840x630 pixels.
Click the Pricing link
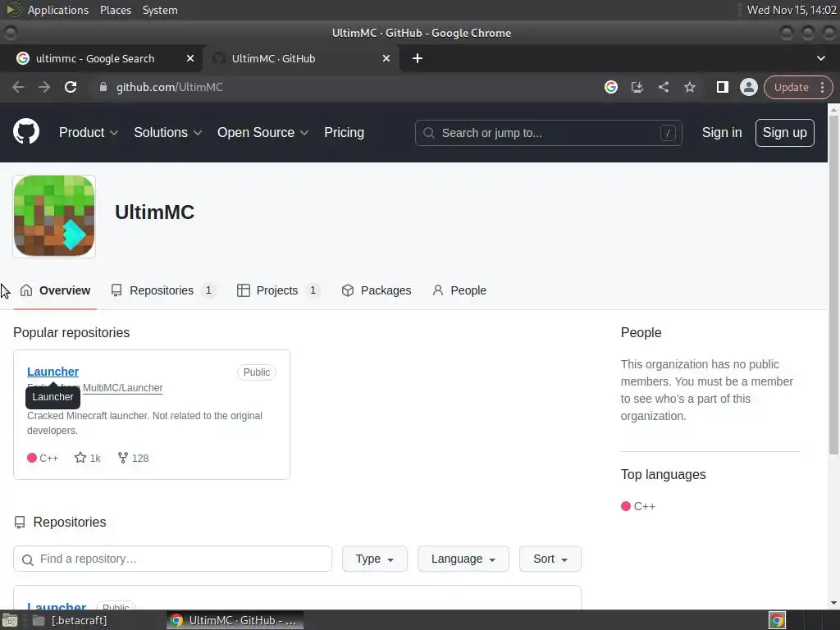344,132
